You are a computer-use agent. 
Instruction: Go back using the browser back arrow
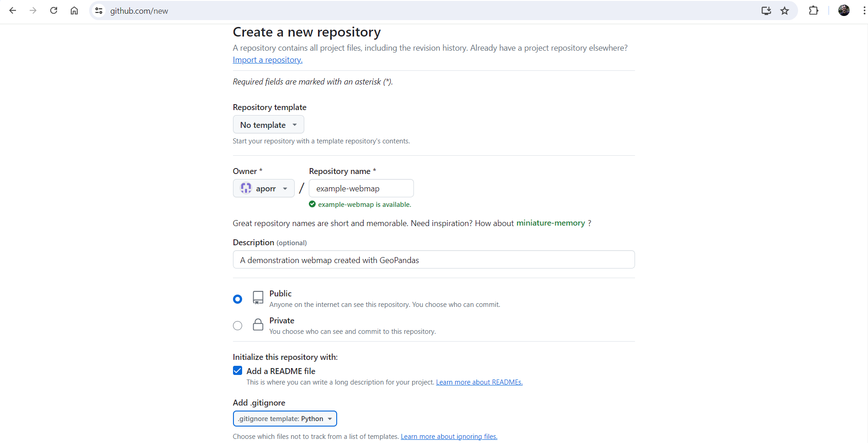coord(13,11)
